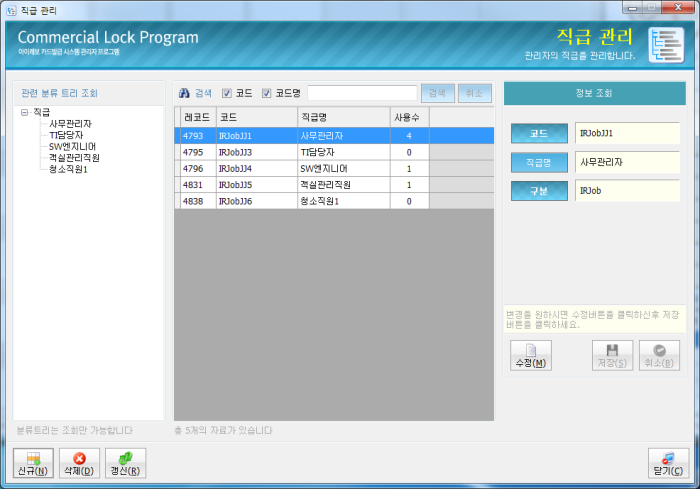Screen dimensions: 700x489
Task: Click the 코드 label button in info panel
Action: click(x=539, y=133)
